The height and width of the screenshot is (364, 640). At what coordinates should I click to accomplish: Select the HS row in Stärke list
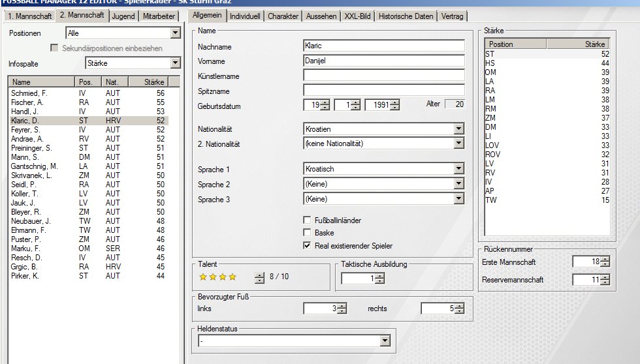point(547,63)
